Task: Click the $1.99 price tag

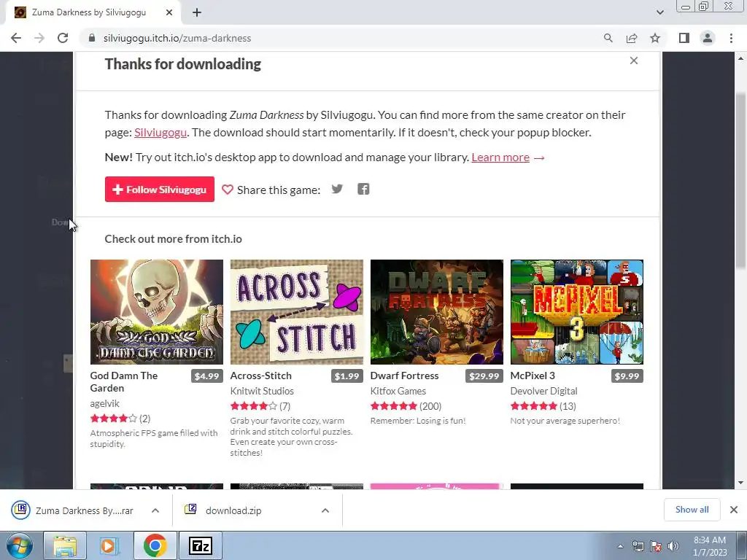Action: [347, 376]
